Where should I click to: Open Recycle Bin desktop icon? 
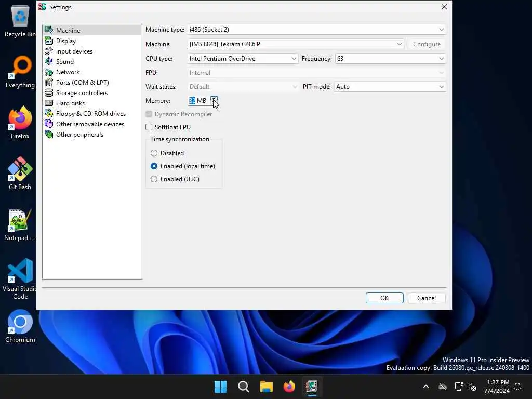click(x=20, y=20)
